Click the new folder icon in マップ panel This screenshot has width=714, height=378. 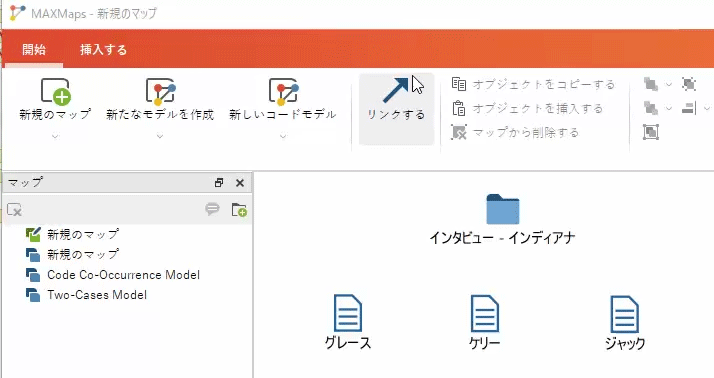(239, 209)
